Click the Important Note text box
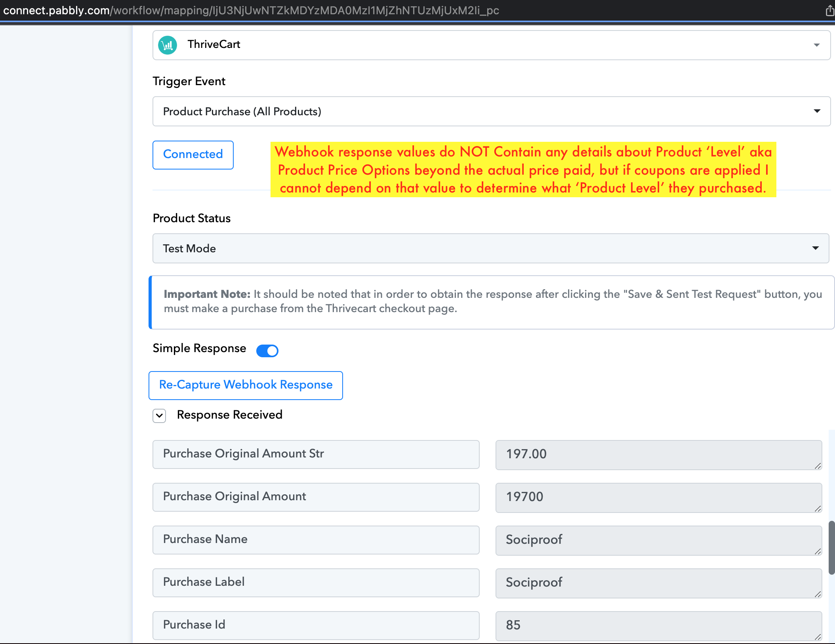The image size is (835, 644). point(492,302)
